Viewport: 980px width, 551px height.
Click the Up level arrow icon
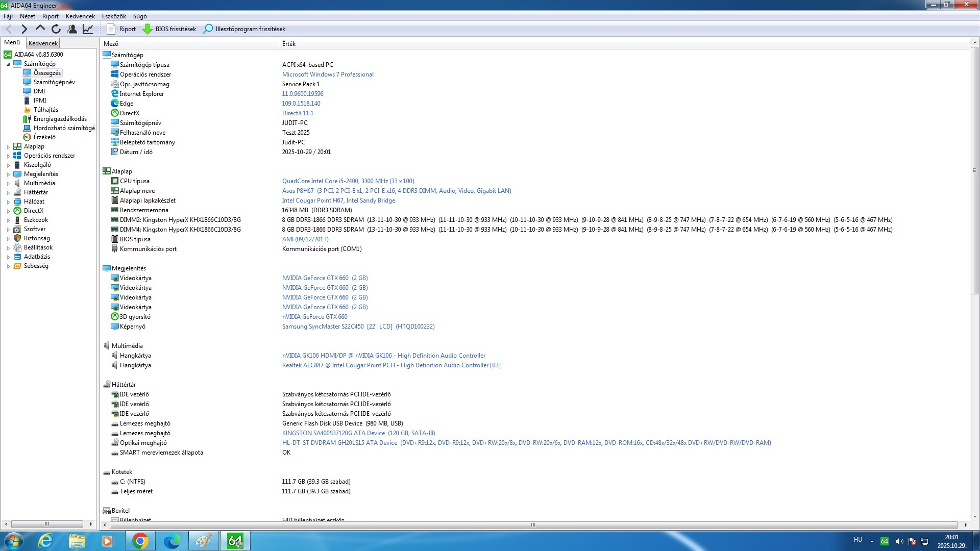click(40, 29)
